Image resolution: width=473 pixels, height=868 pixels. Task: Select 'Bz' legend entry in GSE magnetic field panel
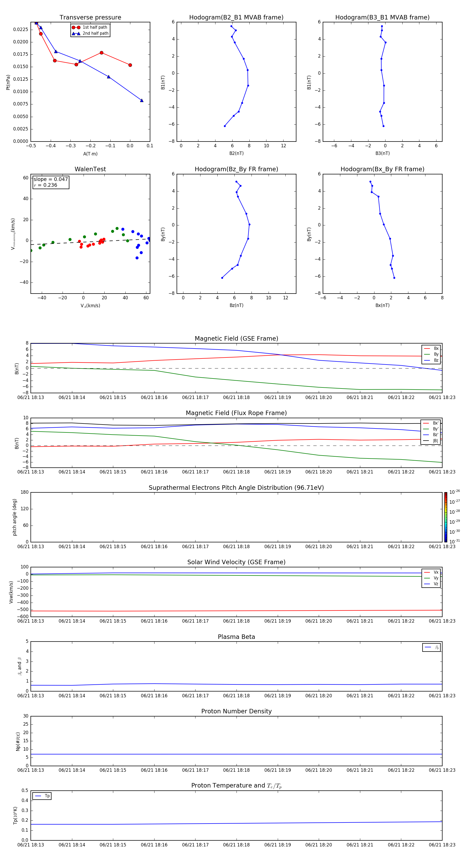coord(431,361)
